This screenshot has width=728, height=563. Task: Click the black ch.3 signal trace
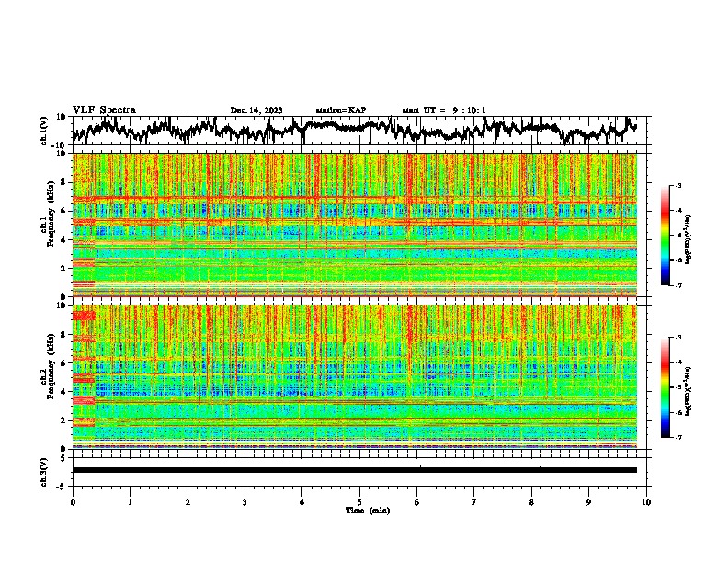point(355,470)
